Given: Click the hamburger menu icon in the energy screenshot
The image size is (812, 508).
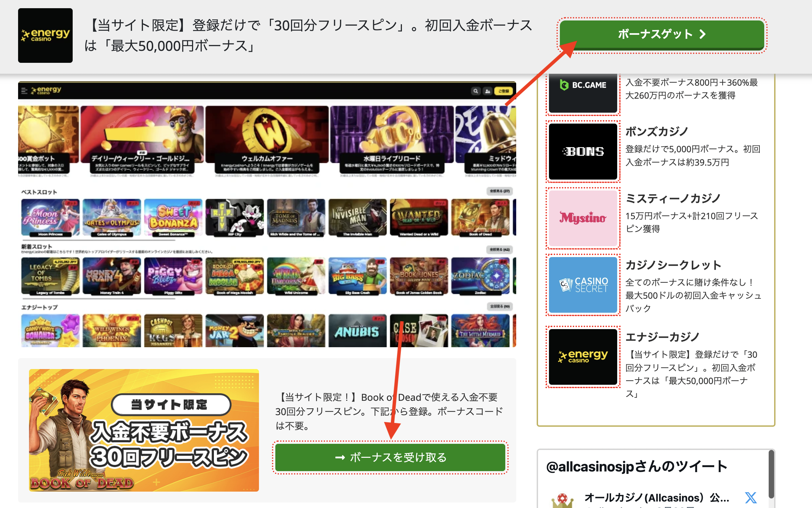Looking at the screenshot, I should 24,90.
